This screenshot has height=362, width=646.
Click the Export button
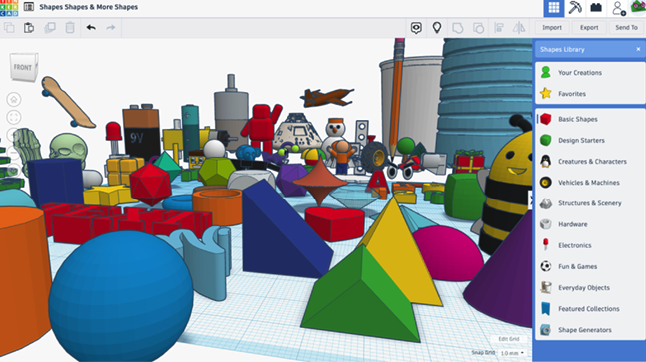[589, 28]
